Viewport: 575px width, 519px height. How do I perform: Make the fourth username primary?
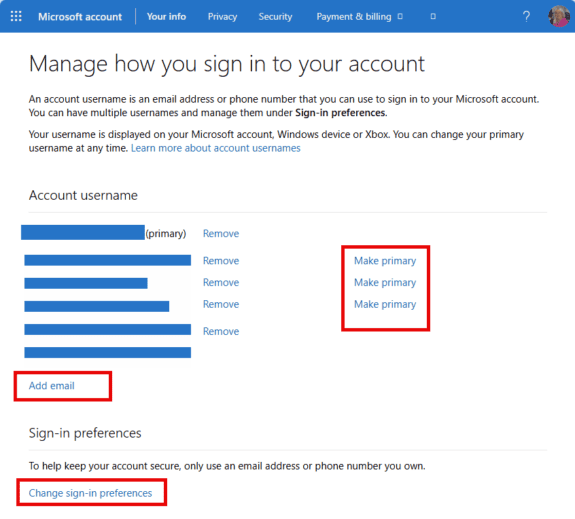pos(385,304)
